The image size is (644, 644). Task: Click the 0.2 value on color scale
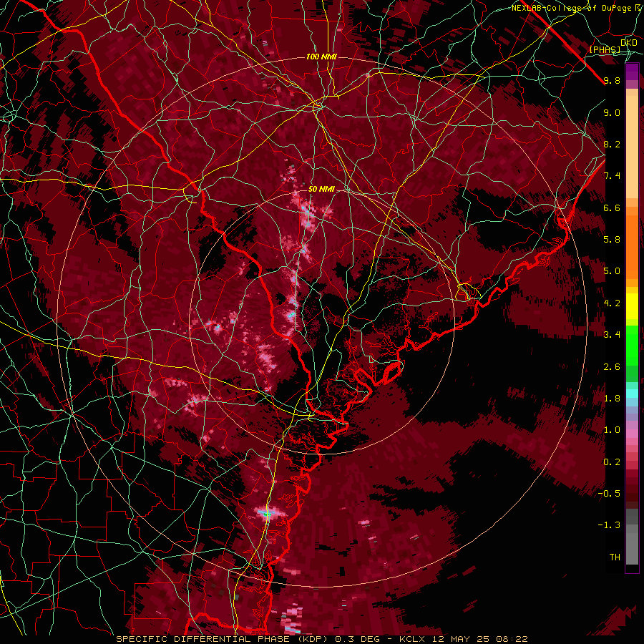tap(612, 462)
